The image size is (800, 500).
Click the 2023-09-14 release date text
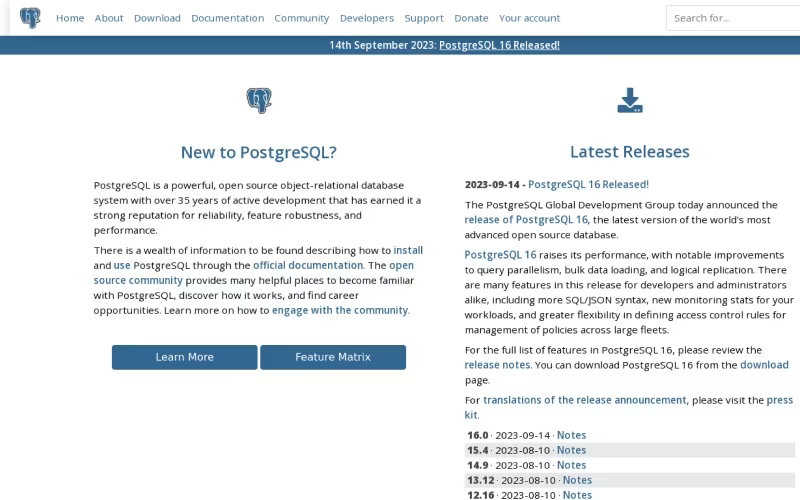click(x=492, y=184)
